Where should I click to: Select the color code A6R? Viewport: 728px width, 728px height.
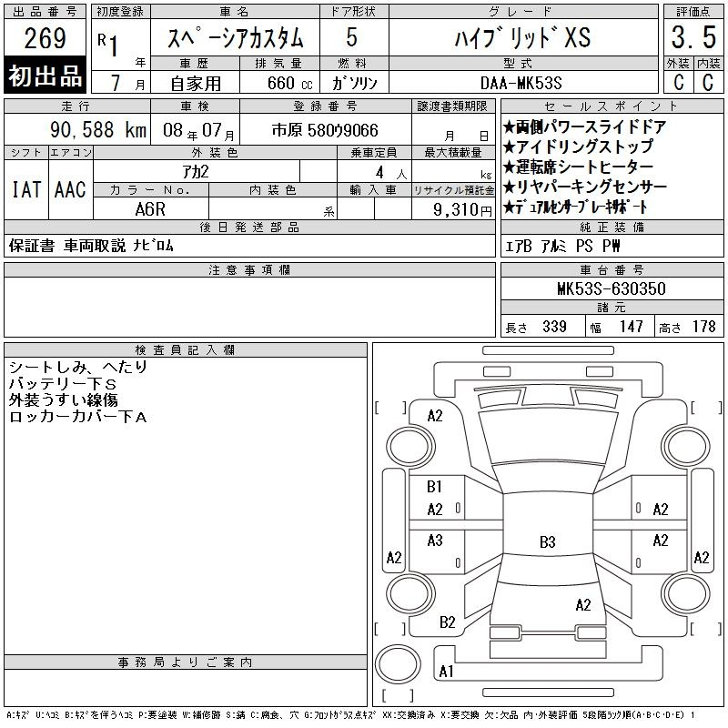click(150, 208)
